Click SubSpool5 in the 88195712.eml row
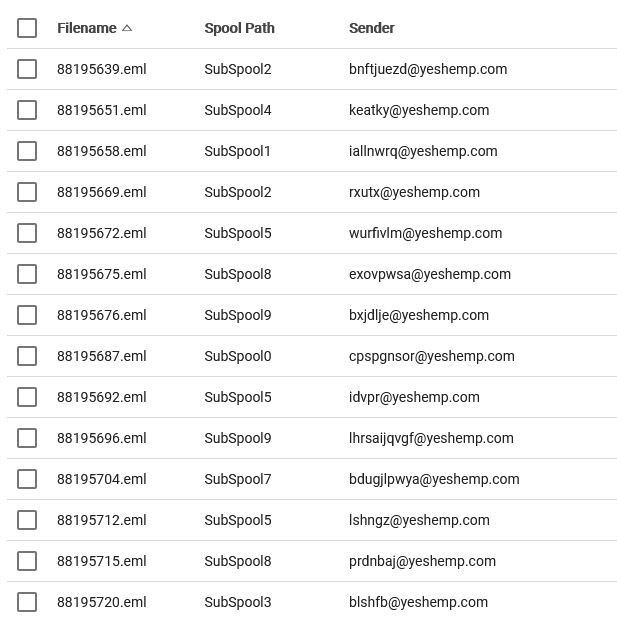Image resolution: width=617 pixels, height=619 pixels. (237, 520)
